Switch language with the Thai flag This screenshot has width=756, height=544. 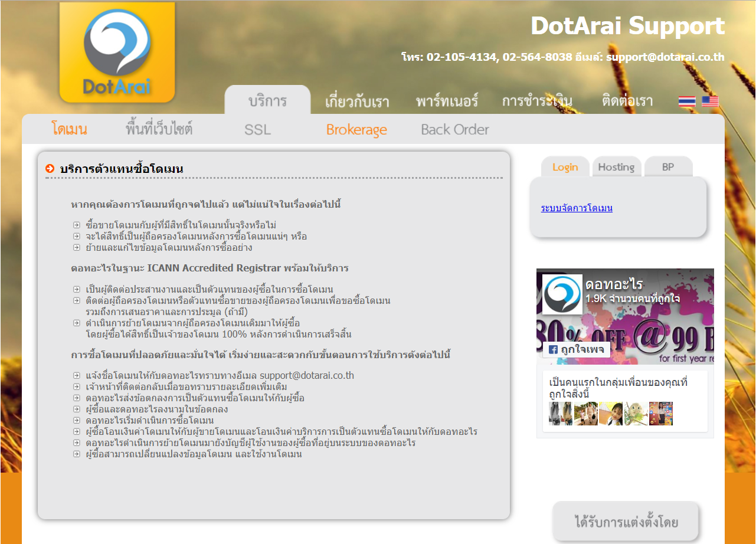[687, 101]
